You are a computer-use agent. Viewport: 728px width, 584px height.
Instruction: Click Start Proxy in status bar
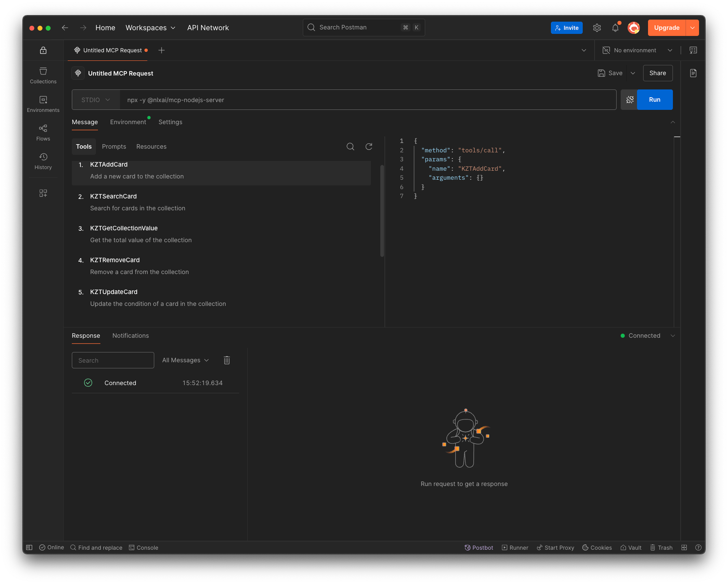pos(555,548)
